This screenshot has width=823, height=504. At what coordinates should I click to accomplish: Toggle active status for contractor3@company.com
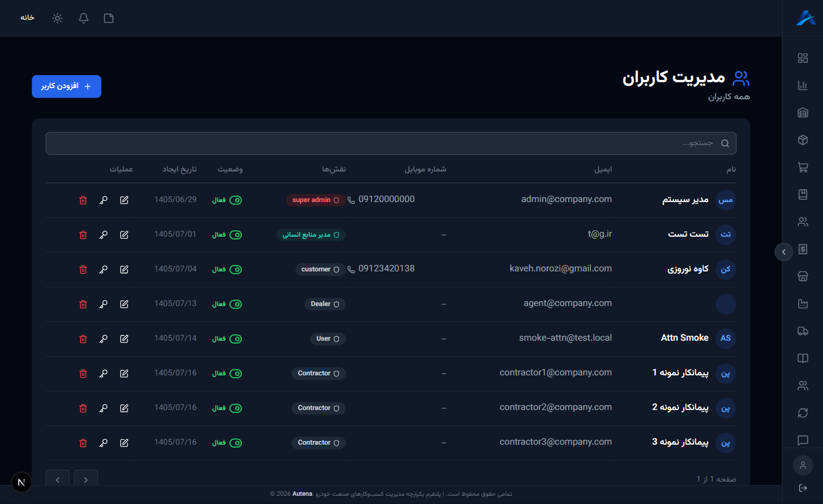(x=236, y=443)
